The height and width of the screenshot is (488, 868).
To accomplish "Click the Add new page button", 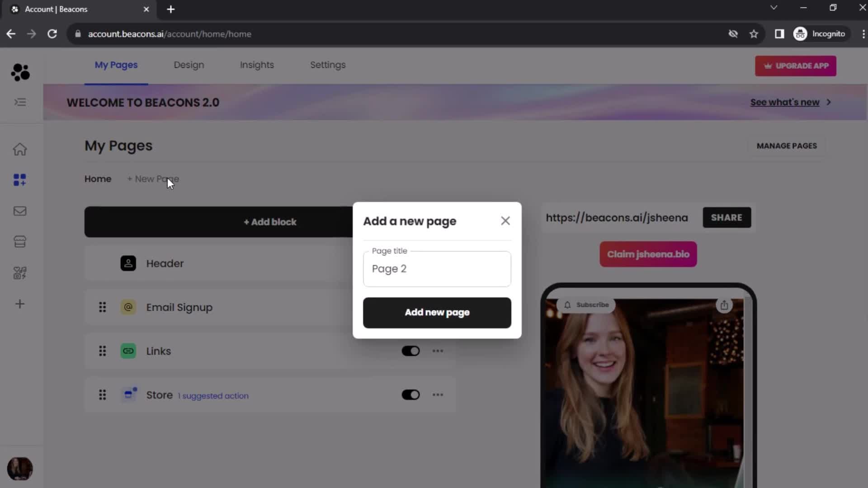I will click(437, 313).
